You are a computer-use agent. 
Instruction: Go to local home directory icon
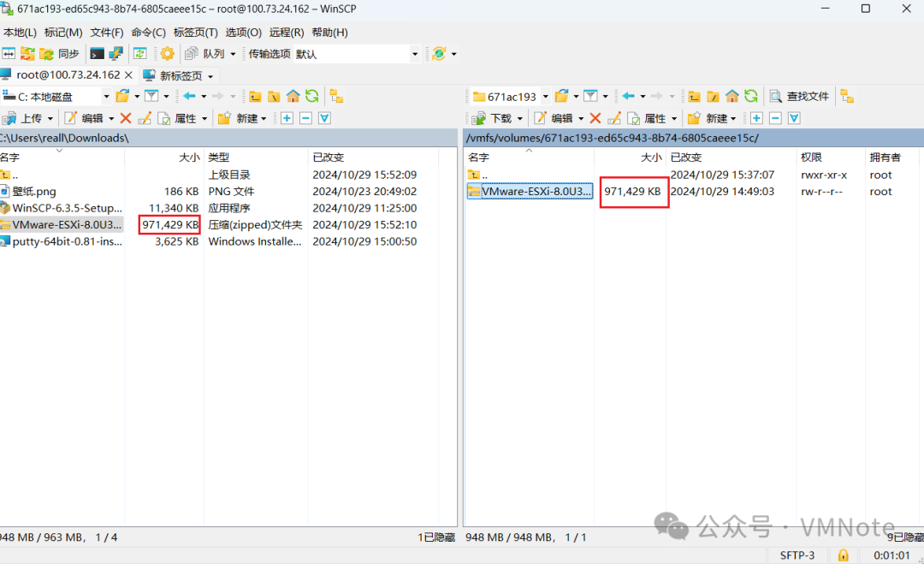coord(293,96)
